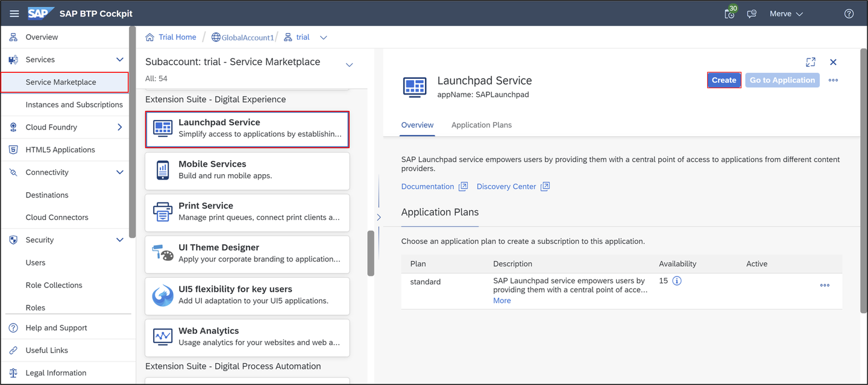Viewport: 868px width, 385px height.
Task: Enter full screen mode for detail panel
Action: point(811,62)
